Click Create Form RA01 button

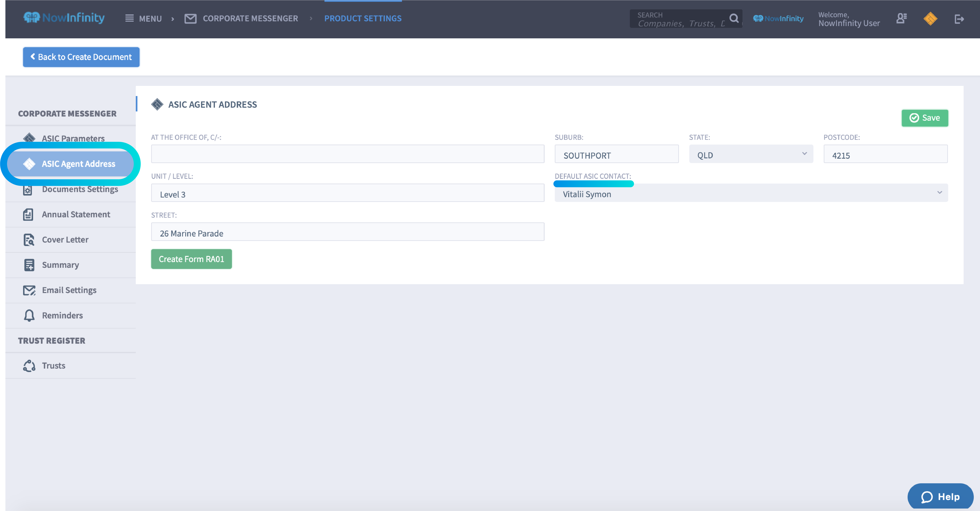point(191,259)
